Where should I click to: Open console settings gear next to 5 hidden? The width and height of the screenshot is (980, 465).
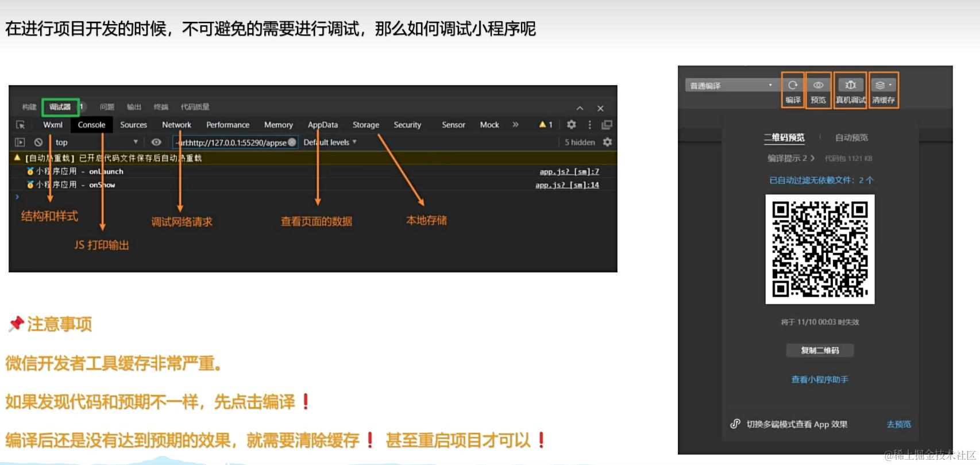pyautogui.click(x=607, y=142)
